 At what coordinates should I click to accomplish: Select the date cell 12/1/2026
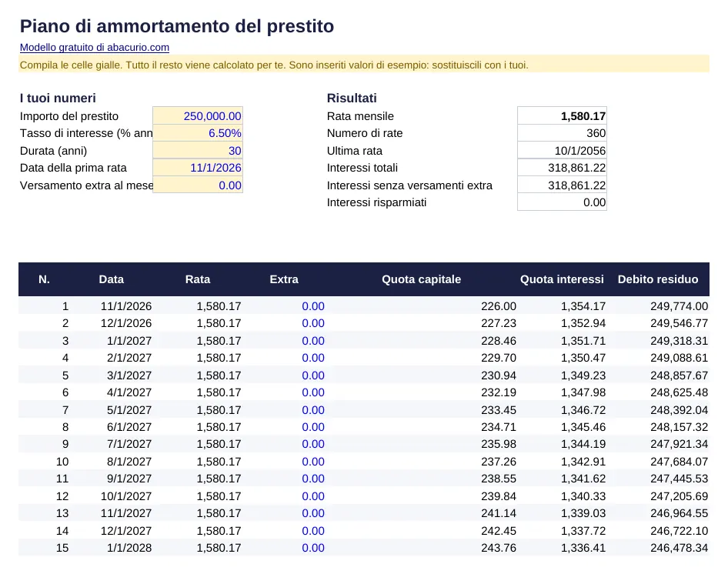[x=126, y=323]
